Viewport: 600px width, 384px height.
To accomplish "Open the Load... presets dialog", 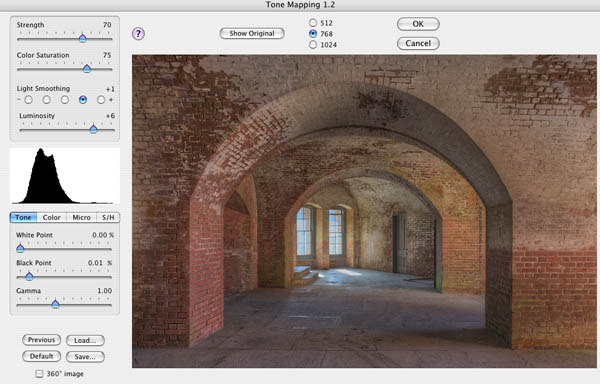I will click(x=85, y=340).
